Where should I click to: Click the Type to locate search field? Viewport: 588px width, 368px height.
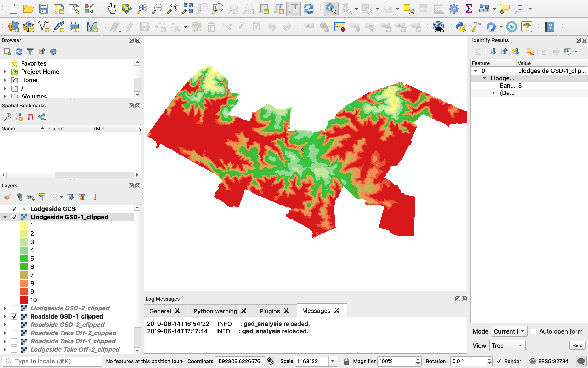[x=52, y=361]
